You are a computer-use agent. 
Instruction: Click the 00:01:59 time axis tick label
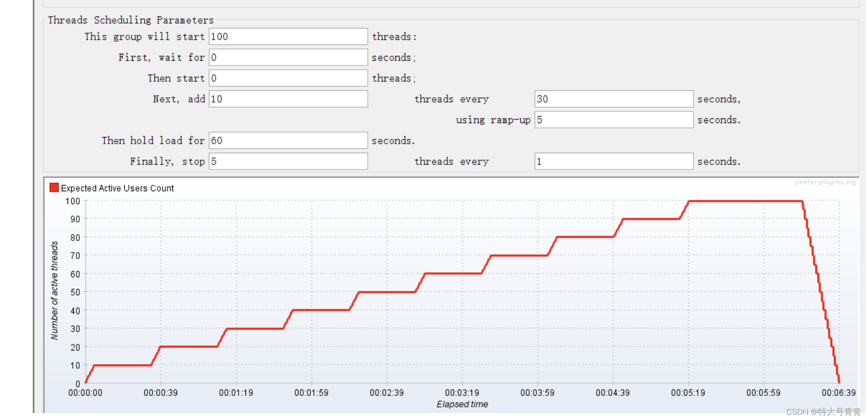point(311,392)
